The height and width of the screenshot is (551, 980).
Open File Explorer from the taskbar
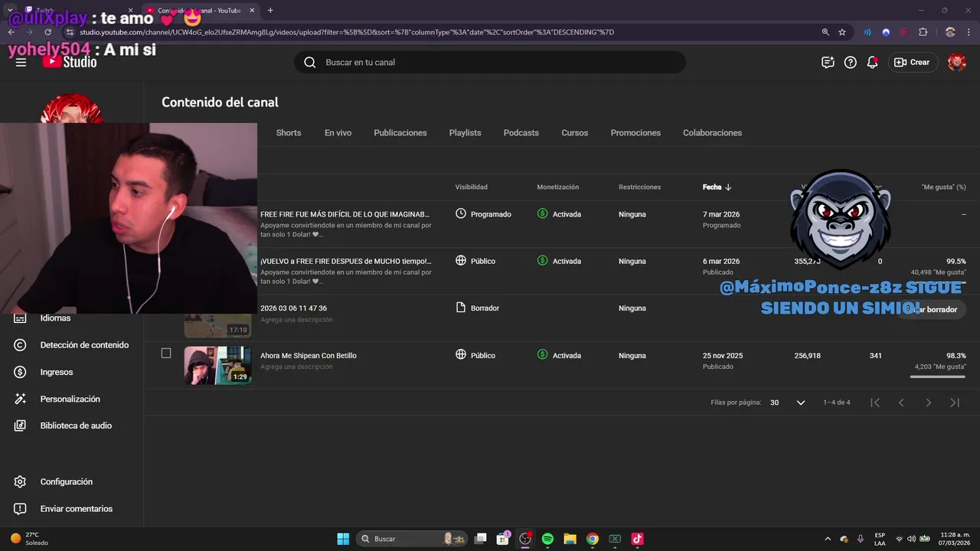point(570,539)
